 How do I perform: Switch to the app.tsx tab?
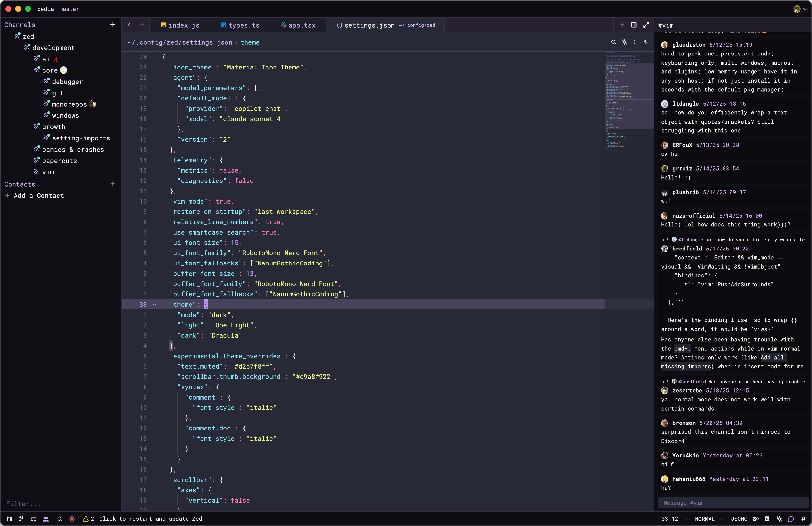298,25
